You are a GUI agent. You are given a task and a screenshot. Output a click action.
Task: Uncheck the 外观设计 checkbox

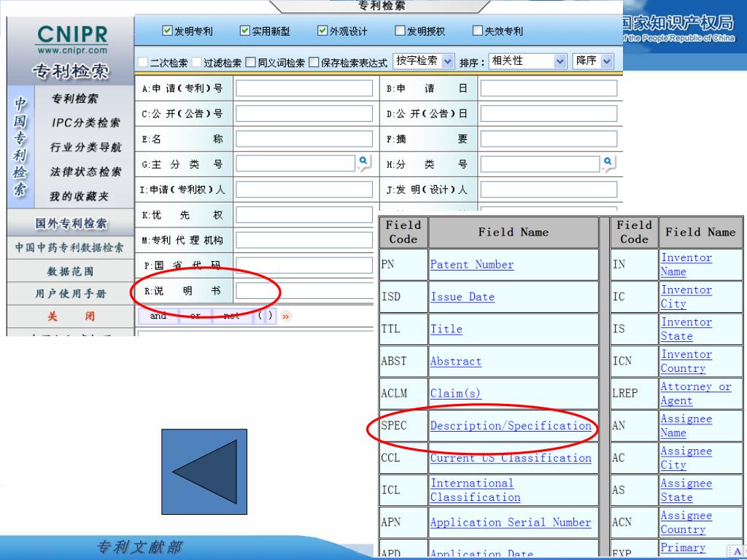tap(322, 31)
